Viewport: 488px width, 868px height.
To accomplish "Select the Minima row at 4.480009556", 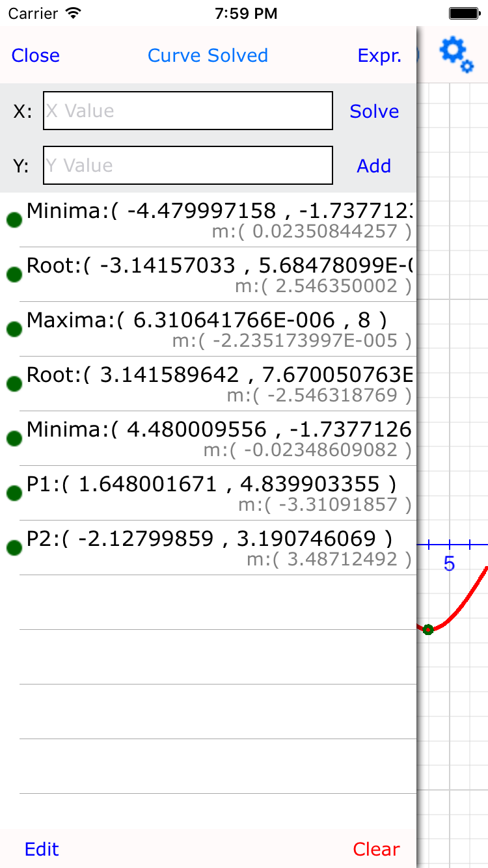I will click(x=208, y=439).
